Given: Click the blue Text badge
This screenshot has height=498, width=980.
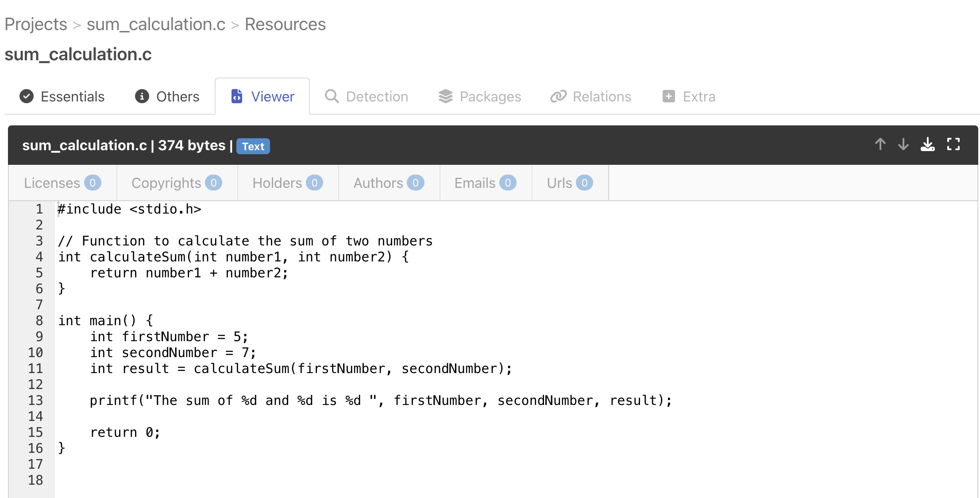Looking at the screenshot, I should [x=253, y=146].
